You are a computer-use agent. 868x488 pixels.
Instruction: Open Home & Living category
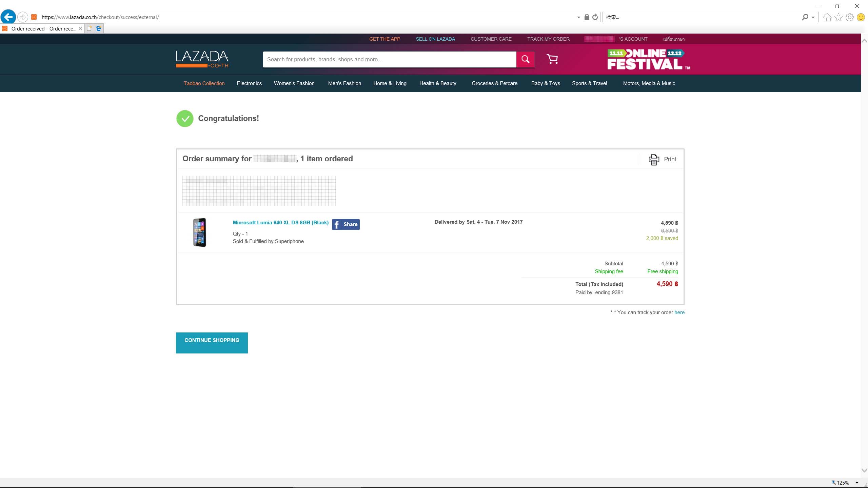[390, 83]
